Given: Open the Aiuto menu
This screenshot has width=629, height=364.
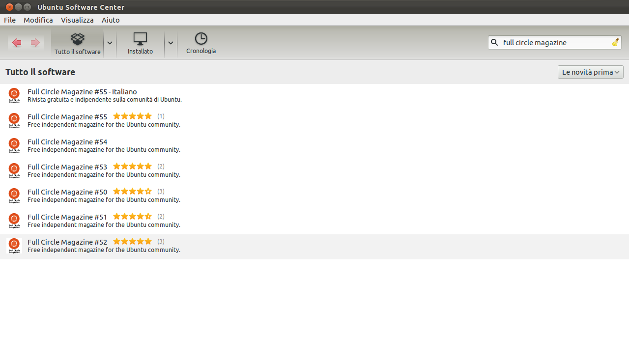Looking at the screenshot, I should (111, 20).
